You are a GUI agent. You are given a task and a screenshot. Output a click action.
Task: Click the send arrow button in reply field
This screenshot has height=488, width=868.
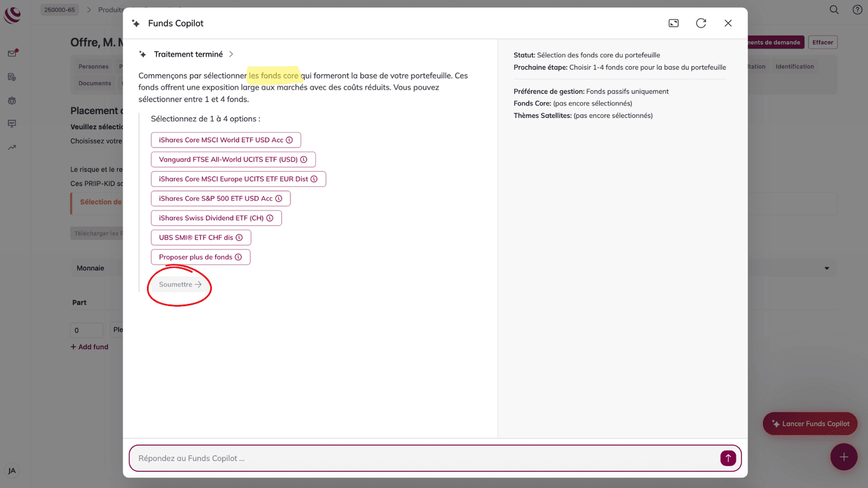(728, 458)
